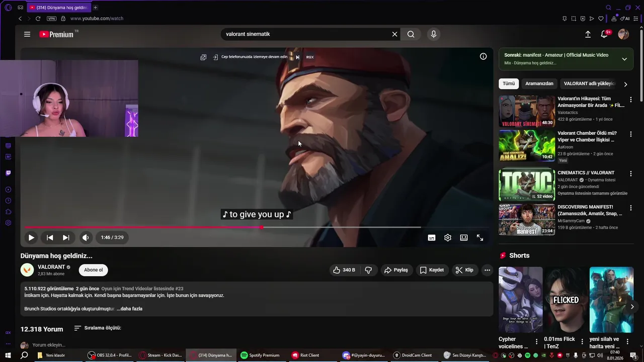Open a new browser tab

pyautogui.click(x=95, y=8)
